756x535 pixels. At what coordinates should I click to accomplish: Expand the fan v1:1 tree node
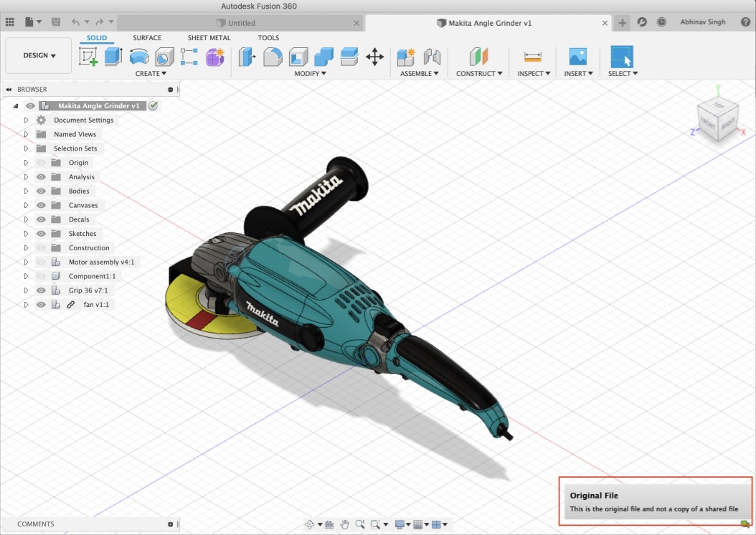click(26, 305)
